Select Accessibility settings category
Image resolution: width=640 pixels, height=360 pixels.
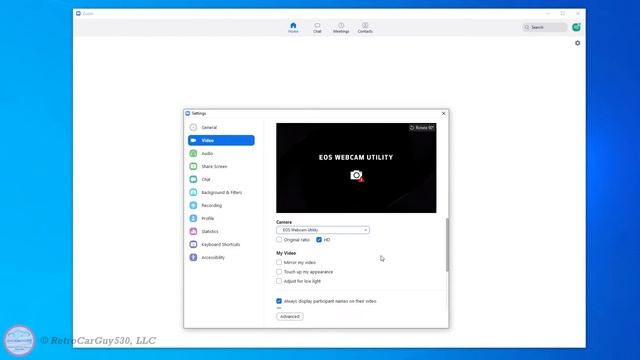(221, 258)
